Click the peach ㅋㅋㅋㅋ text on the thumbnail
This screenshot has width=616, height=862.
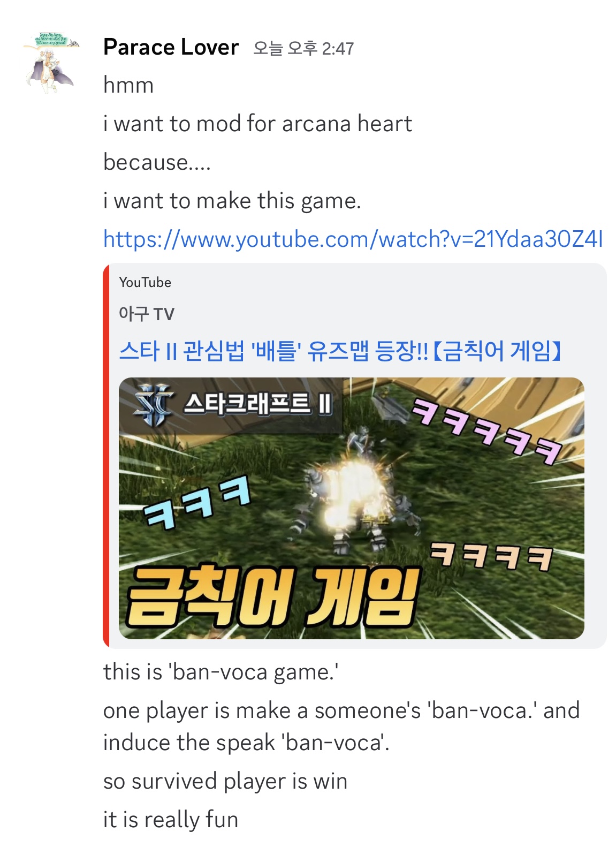tap(491, 555)
